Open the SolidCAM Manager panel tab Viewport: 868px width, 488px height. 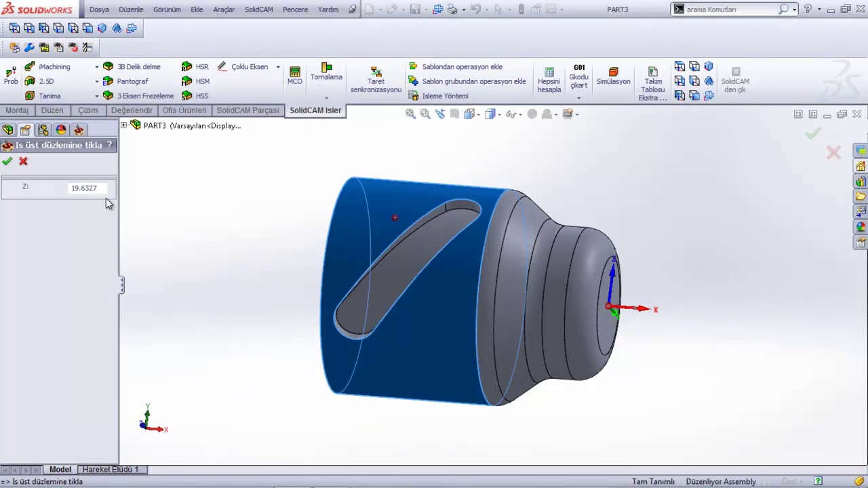click(79, 129)
